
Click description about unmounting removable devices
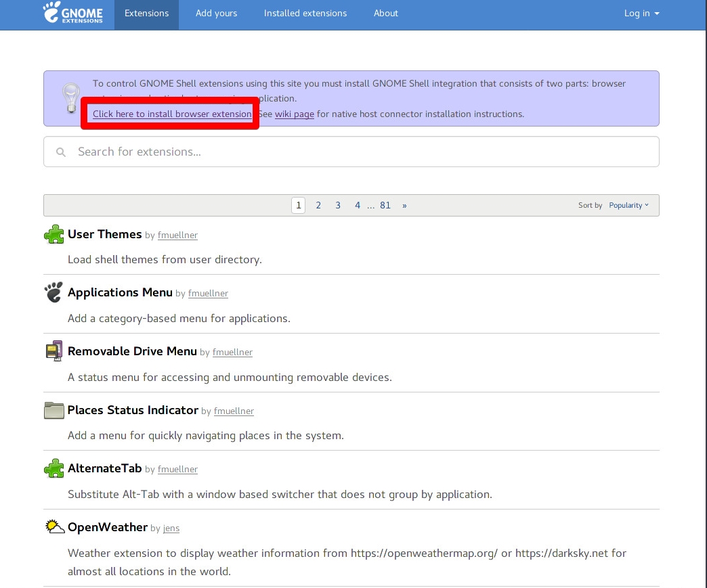pos(230,377)
